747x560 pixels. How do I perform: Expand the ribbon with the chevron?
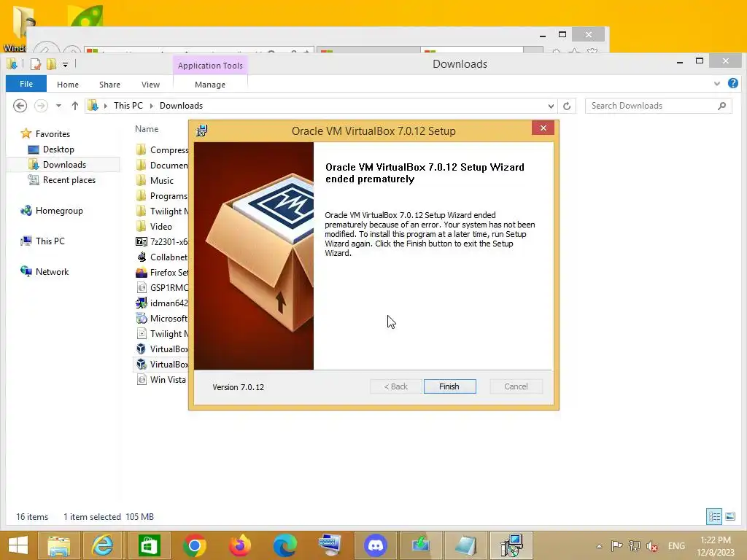point(716,84)
